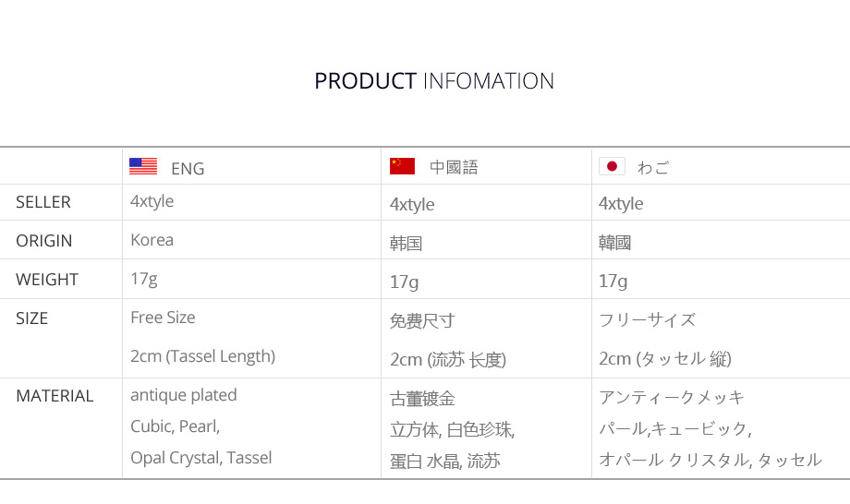The image size is (850, 504).
Task: Click the US flag icon
Action: point(142,166)
